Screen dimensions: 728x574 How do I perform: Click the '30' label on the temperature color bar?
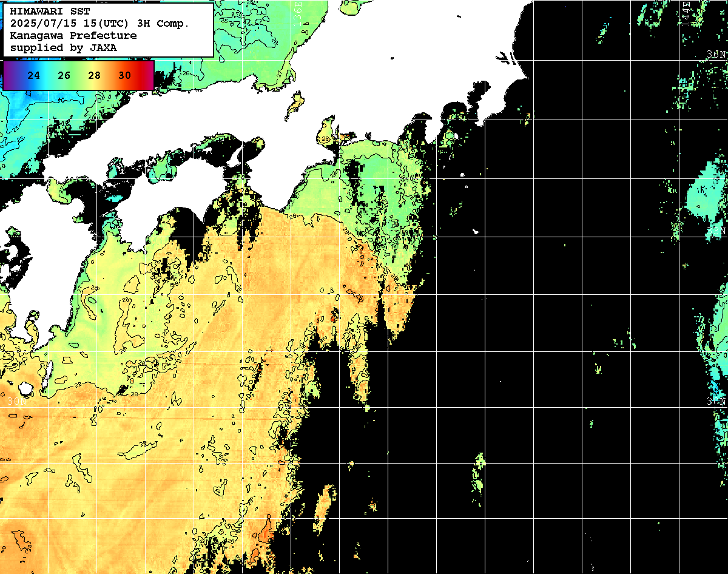(x=125, y=76)
